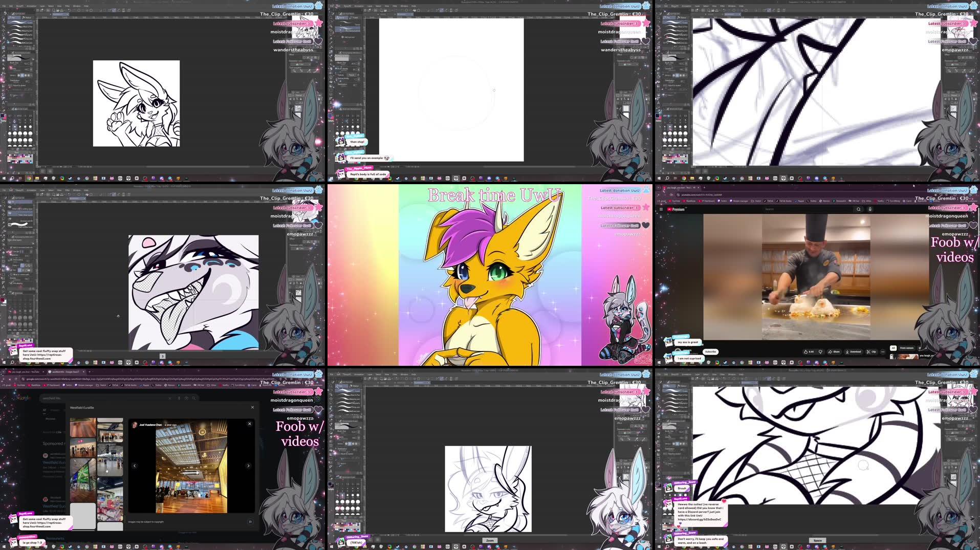Enable the Adjust to speed checkbox in Tool Property
980x550 pixels.
11,85
